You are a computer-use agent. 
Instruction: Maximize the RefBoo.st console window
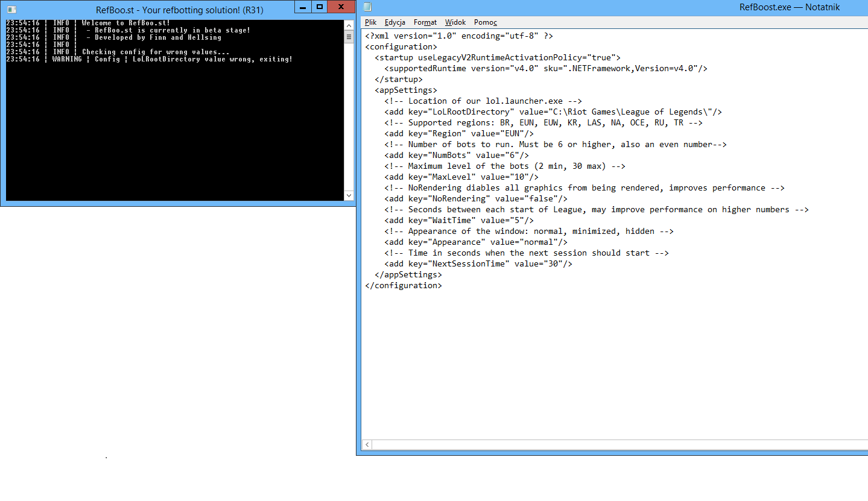[320, 7]
